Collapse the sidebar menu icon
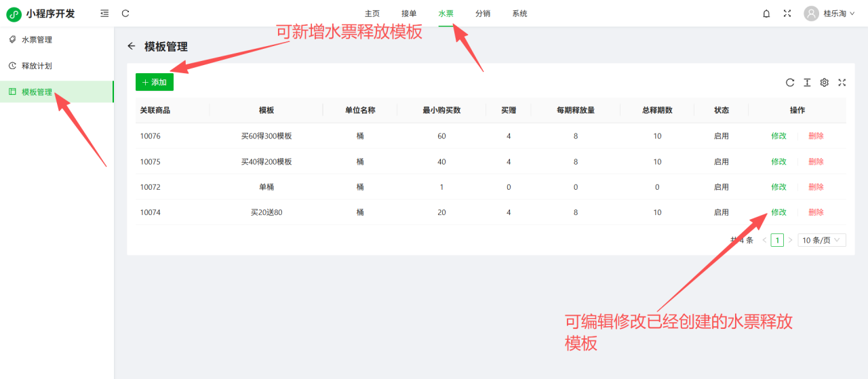 pyautogui.click(x=104, y=14)
